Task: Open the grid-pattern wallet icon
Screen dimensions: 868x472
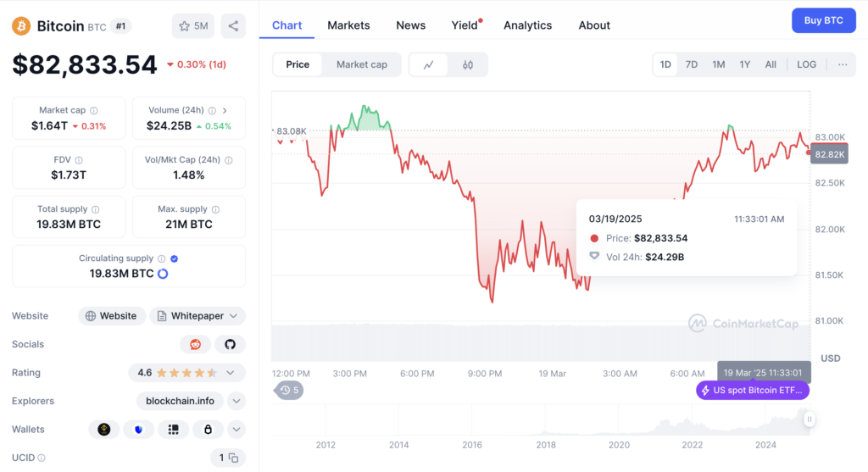Action: coord(173,430)
